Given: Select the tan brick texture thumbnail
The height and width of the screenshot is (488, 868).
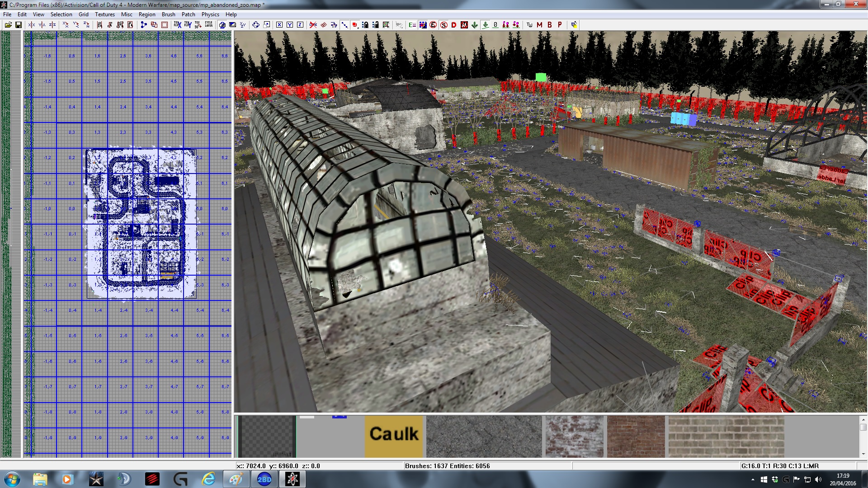Looking at the screenshot, I should 726,436.
